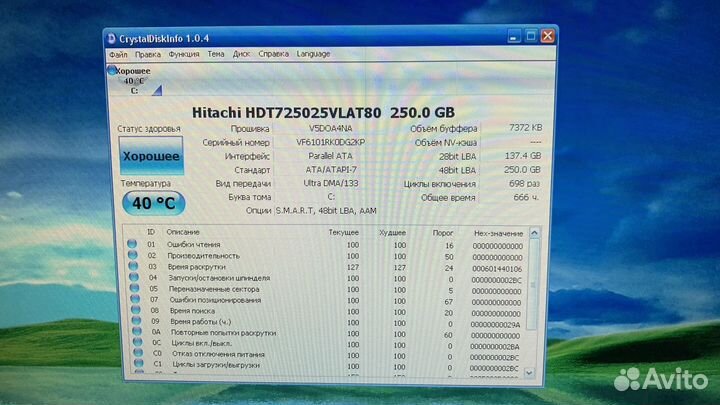Click the status circle for Время раскрутки row

point(132,267)
